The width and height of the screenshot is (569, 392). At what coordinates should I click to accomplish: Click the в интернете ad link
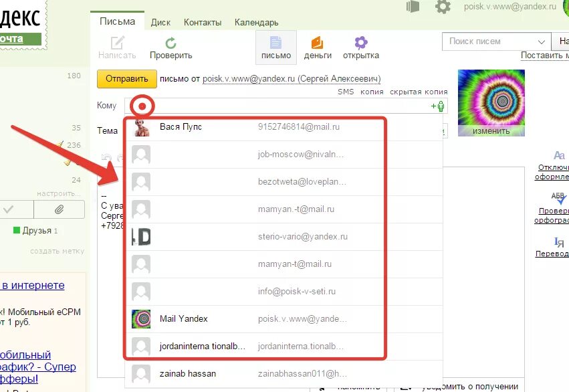point(33,285)
